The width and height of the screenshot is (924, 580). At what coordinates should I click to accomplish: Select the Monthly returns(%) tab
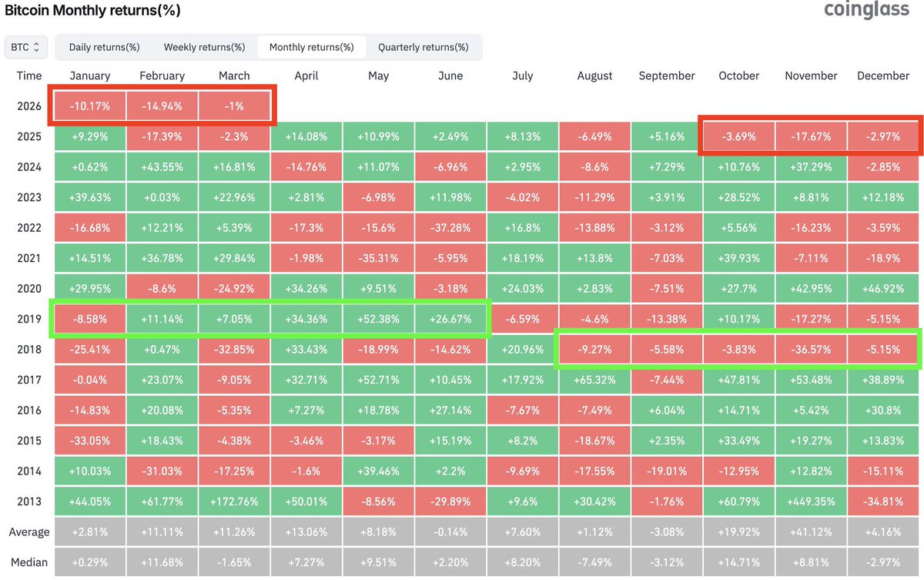312,47
